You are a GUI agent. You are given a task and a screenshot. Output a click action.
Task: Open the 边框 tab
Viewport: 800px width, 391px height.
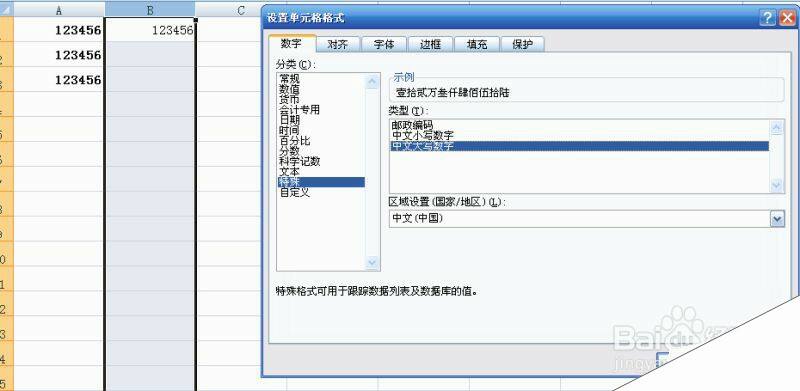(430, 44)
